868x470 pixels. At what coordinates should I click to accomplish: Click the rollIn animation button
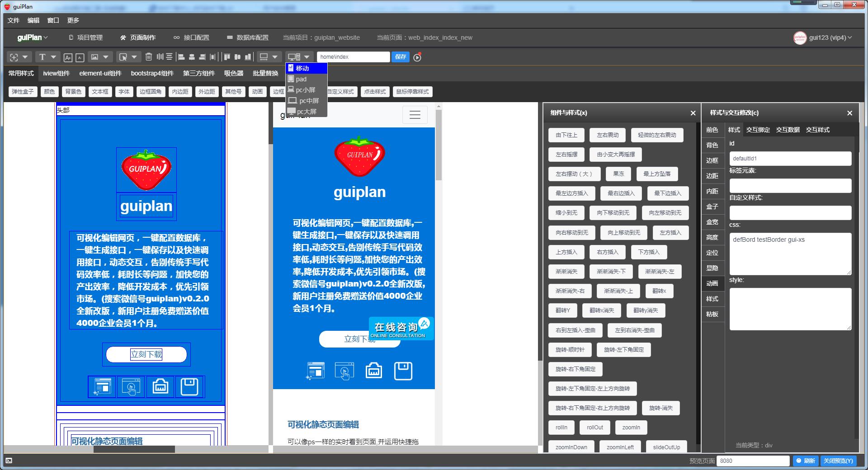tap(561, 428)
